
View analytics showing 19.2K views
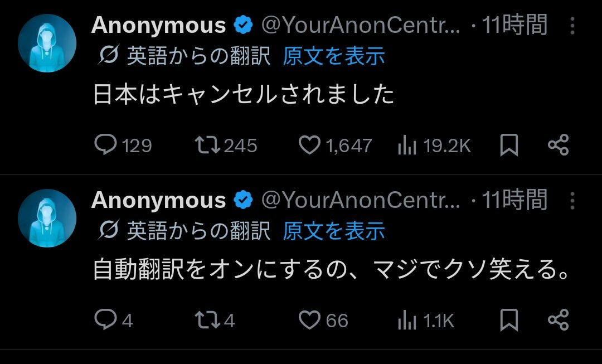(x=407, y=146)
